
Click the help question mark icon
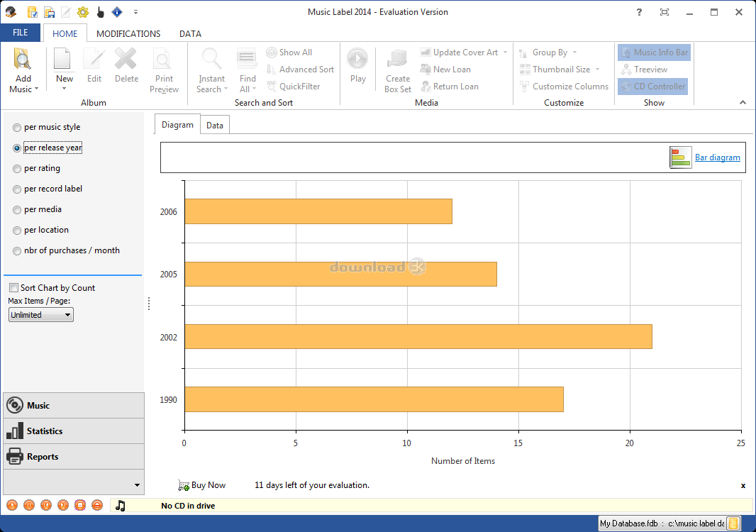[639, 12]
